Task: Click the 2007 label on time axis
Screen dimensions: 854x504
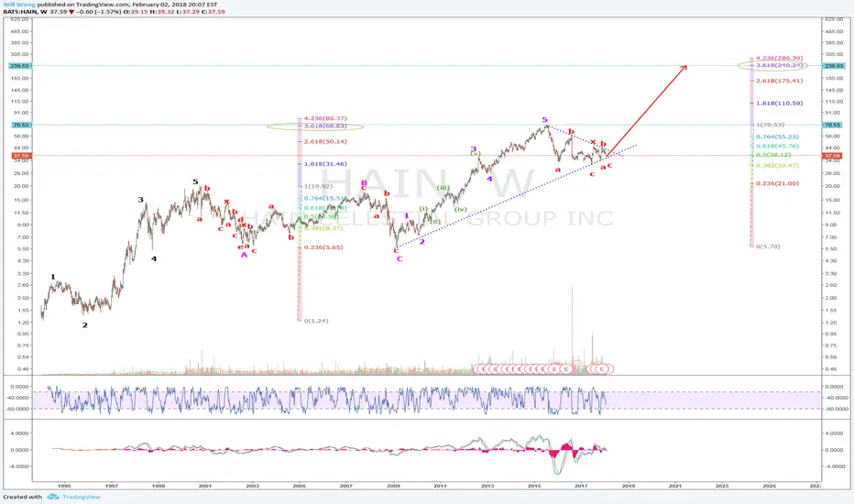Action: (x=345, y=486)
